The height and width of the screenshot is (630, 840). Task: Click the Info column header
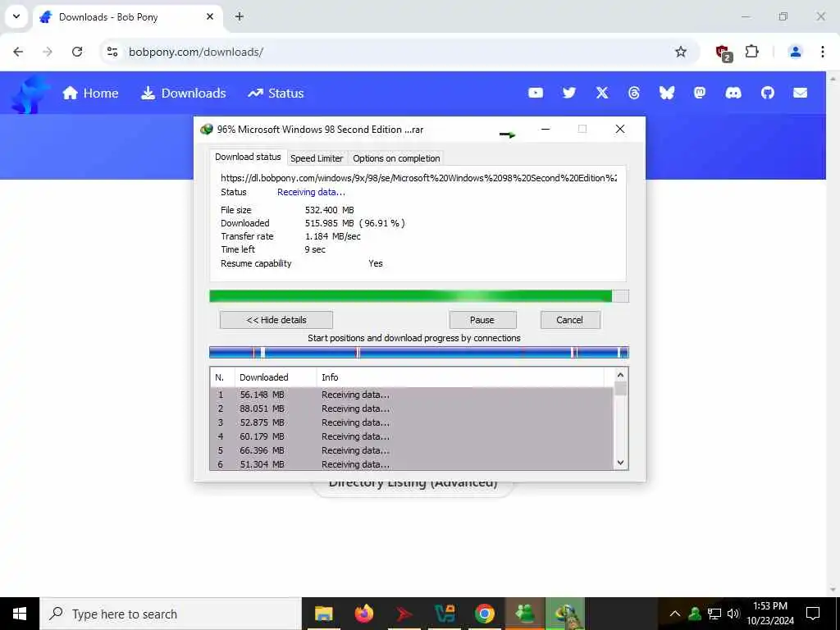459,377
